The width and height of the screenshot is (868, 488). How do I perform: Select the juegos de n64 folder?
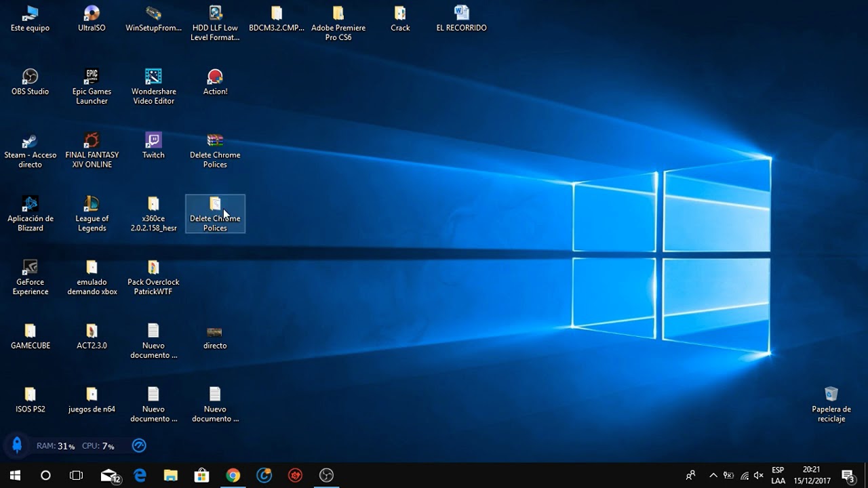pos(92,401)
